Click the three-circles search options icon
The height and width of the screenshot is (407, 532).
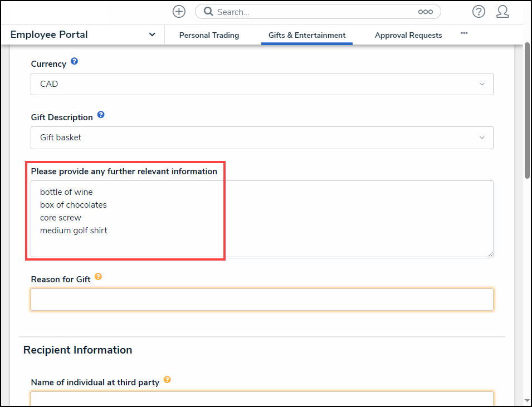tap(425, 12)
